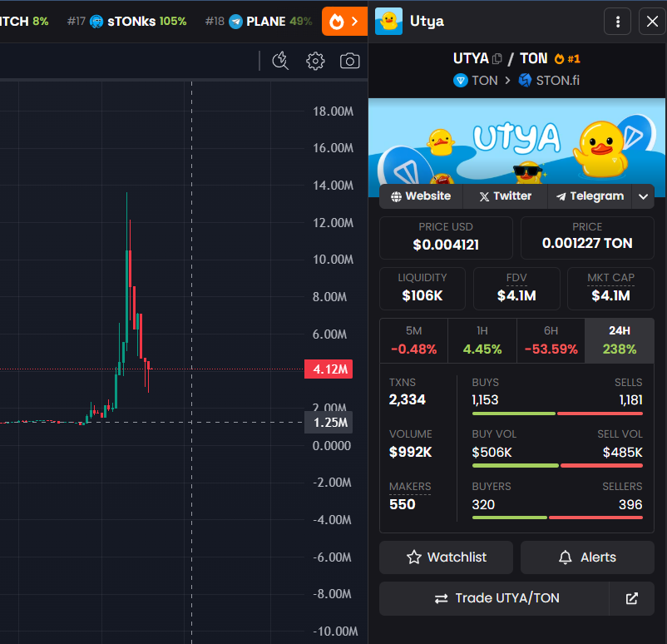Screen dimensions: 667x644
Task: Click the PRICE 0.001227 TON box
Action: [x=587, y=238]
